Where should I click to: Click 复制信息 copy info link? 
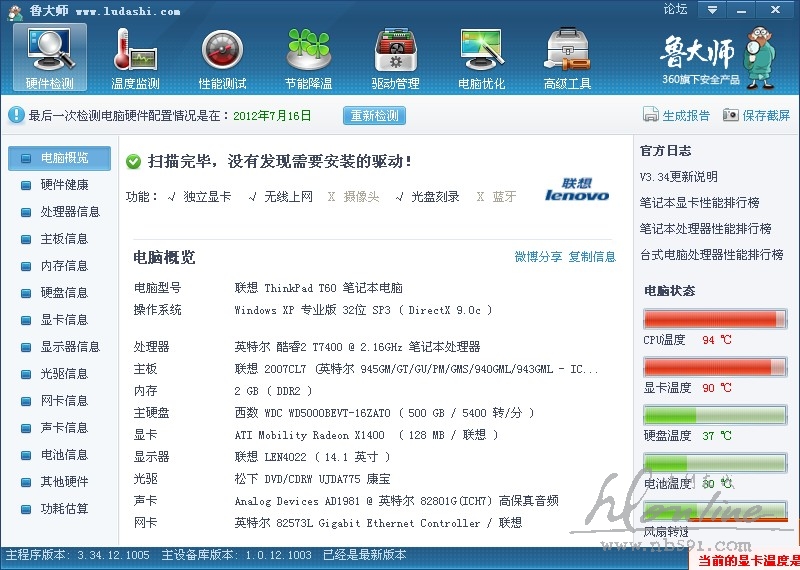point(592,257)
